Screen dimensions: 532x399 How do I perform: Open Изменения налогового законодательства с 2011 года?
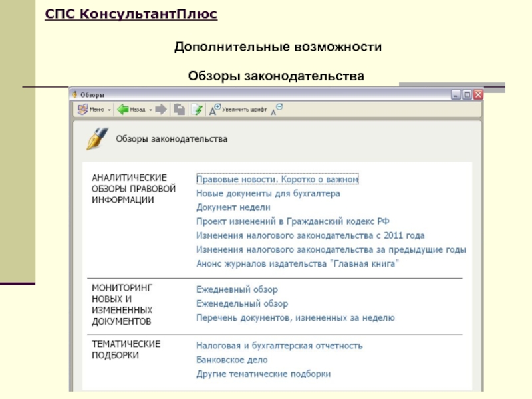point(310,235)
